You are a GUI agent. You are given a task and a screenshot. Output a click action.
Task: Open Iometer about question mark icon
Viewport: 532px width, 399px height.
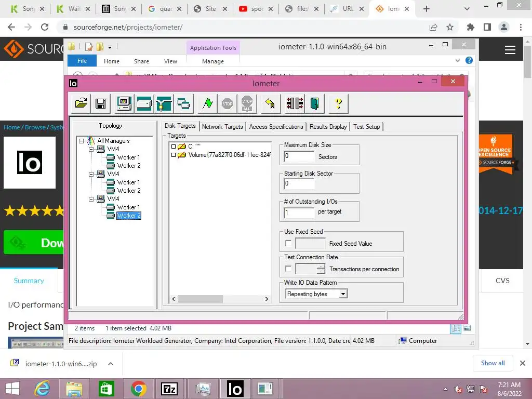[x=338, y=103]
